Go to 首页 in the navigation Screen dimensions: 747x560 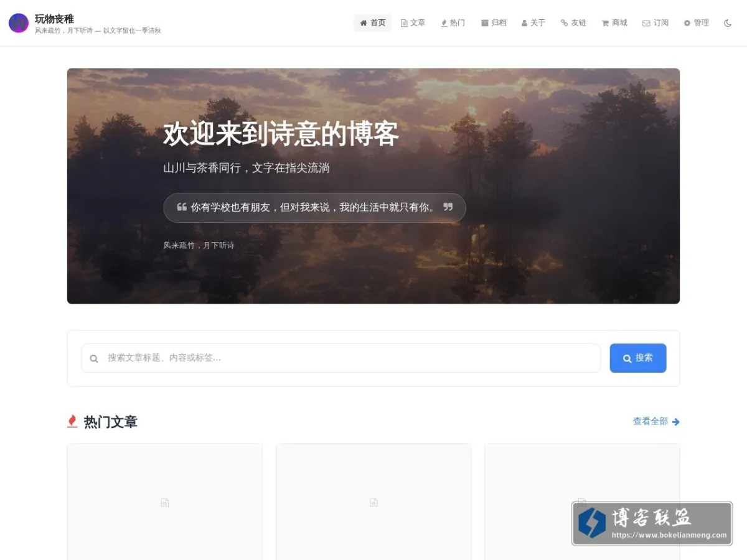(373, 23)
